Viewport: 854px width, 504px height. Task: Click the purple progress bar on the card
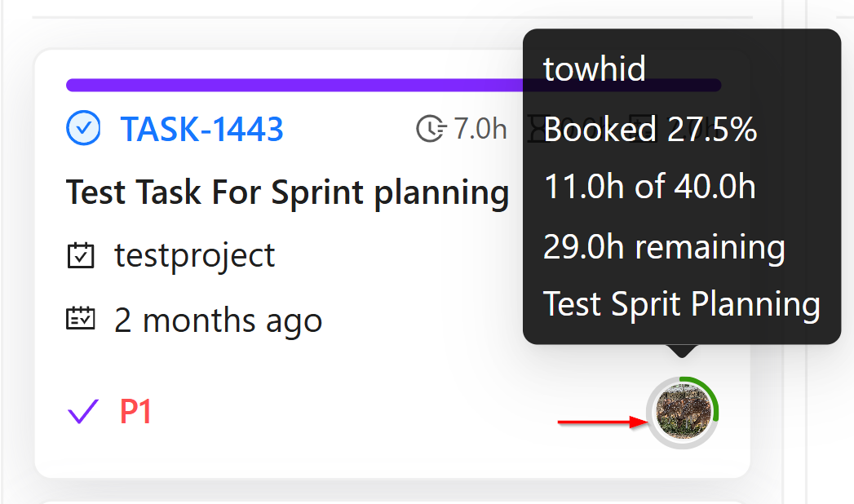[294, 85]
